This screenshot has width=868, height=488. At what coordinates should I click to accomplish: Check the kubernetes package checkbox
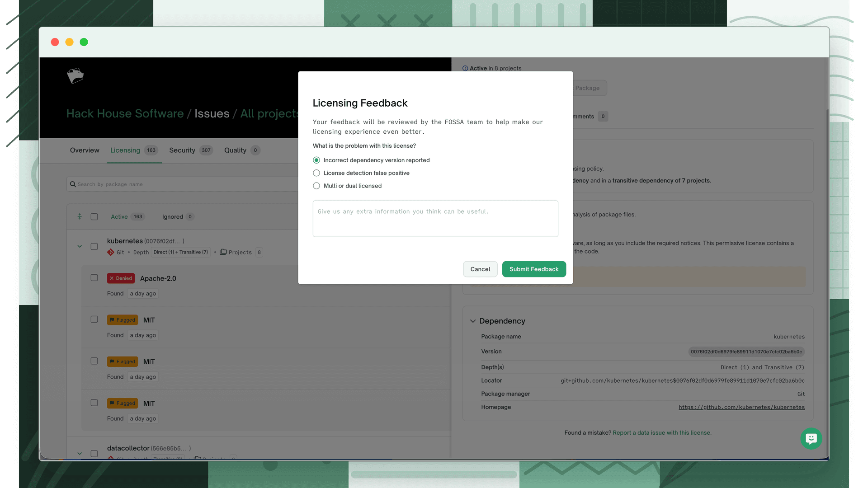click(94, 246)
